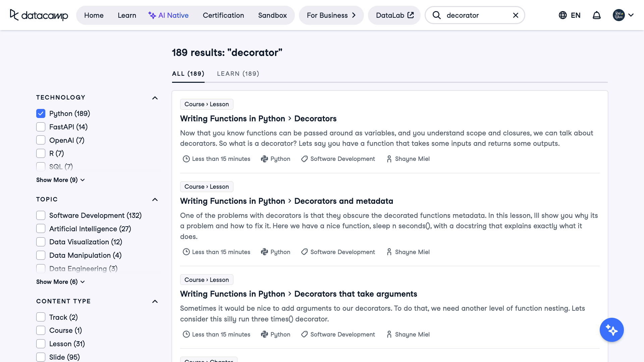This screenshot has width=644, height=362.
Task: Open notifications bell
Action: [x=596, y=15]
